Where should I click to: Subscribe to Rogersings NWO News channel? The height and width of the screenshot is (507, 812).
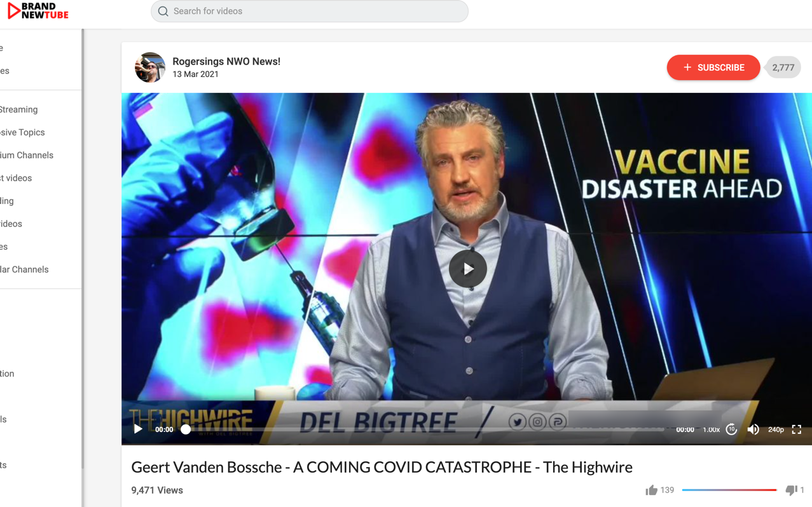pos(713,67)
